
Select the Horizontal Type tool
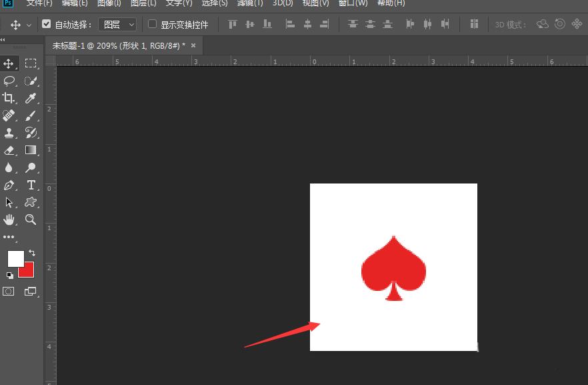[31, 185]
